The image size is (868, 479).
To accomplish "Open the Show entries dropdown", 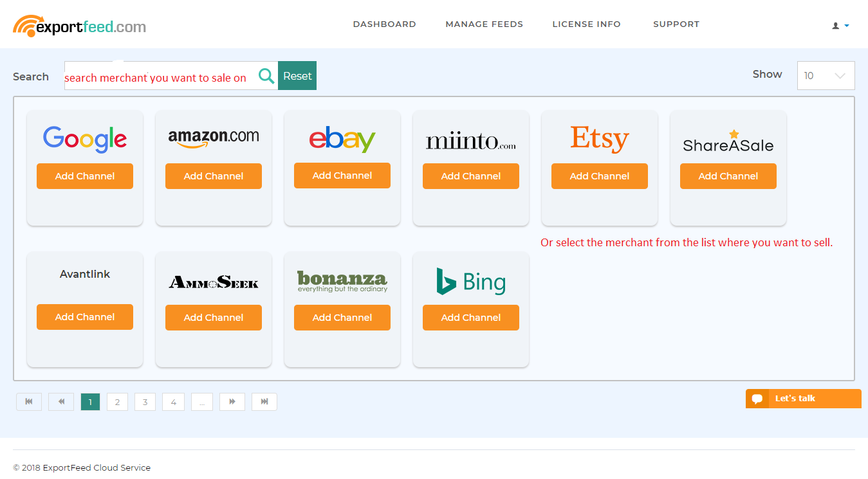I will pyautogui.click(x=826, y=75).
